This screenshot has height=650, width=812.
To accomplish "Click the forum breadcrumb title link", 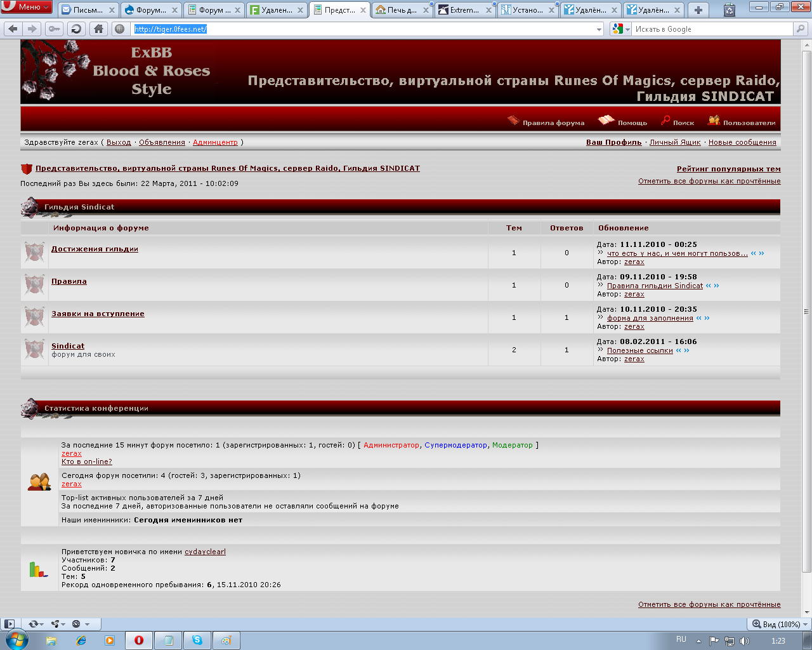I will (x=228, y=168).
